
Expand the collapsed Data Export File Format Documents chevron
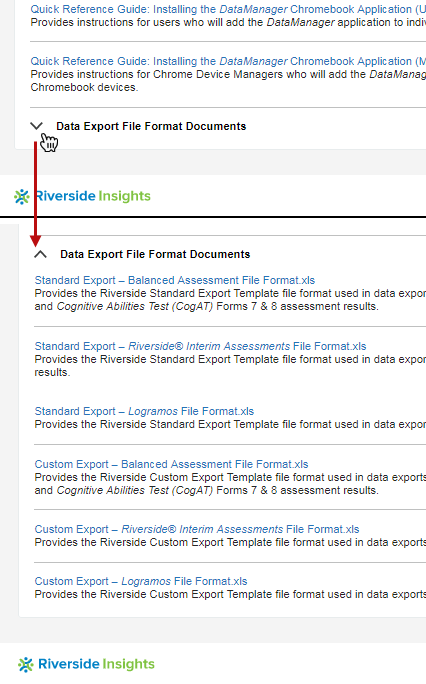click(x=37, y=126)
